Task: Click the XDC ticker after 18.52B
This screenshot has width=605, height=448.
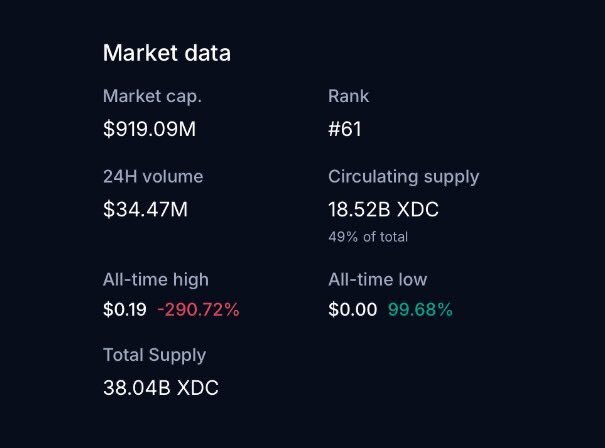Action: [x=420, y=210]
